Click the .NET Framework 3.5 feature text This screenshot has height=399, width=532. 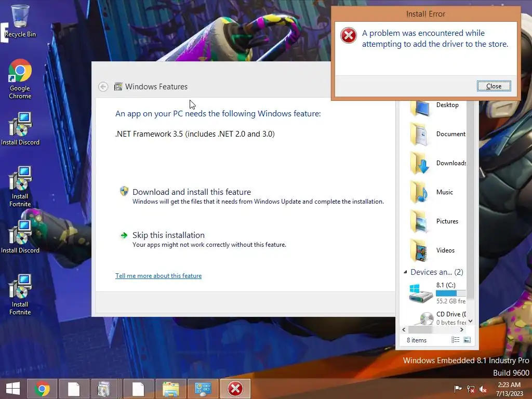click(x=195, y=134)
